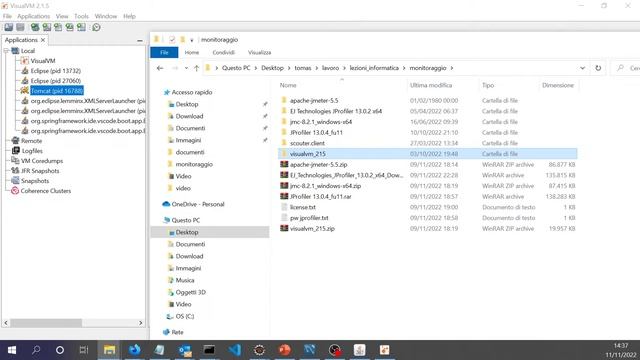Refresh the Explorer folder view
This screenshot has width=640, height=360.
tap(598, 68)
